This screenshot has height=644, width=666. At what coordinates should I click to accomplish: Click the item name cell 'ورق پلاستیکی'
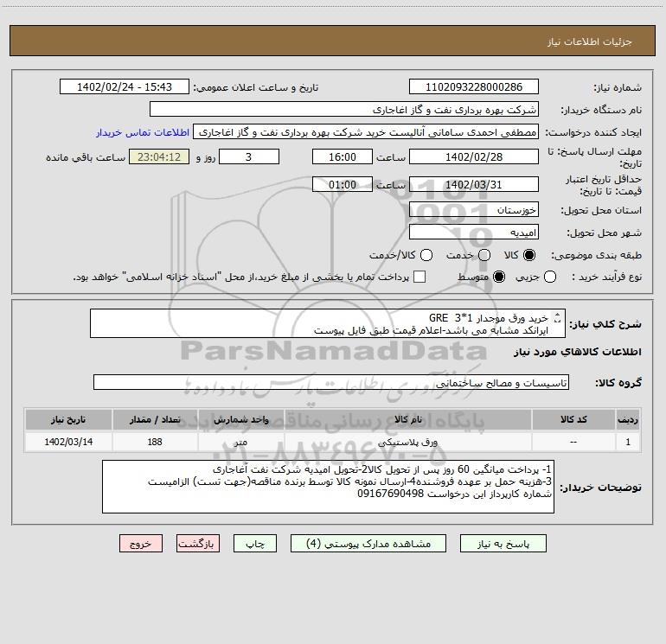[407, 442]
